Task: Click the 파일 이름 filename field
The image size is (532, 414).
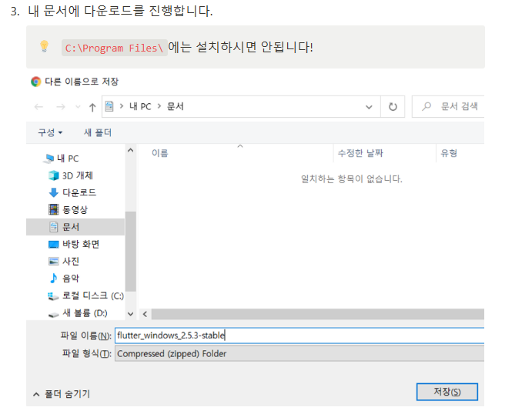Action: point(299,336)
